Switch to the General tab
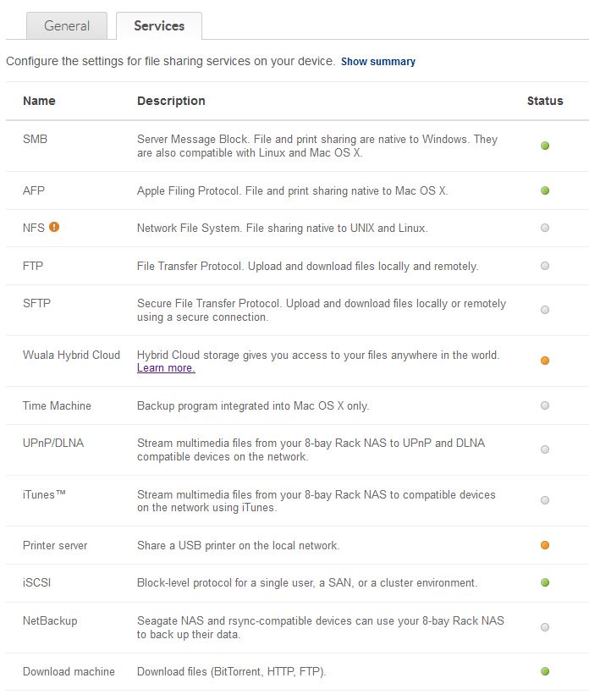This screenshot has width=589, height=700. point(67,26)
